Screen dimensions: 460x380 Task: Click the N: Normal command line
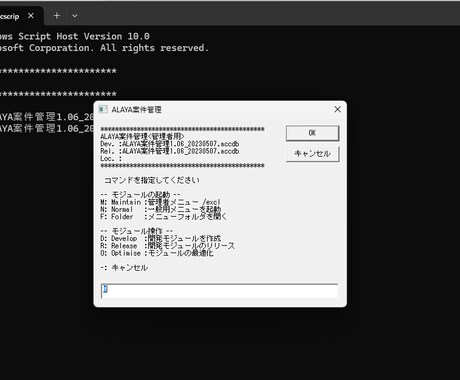[160, 209]
